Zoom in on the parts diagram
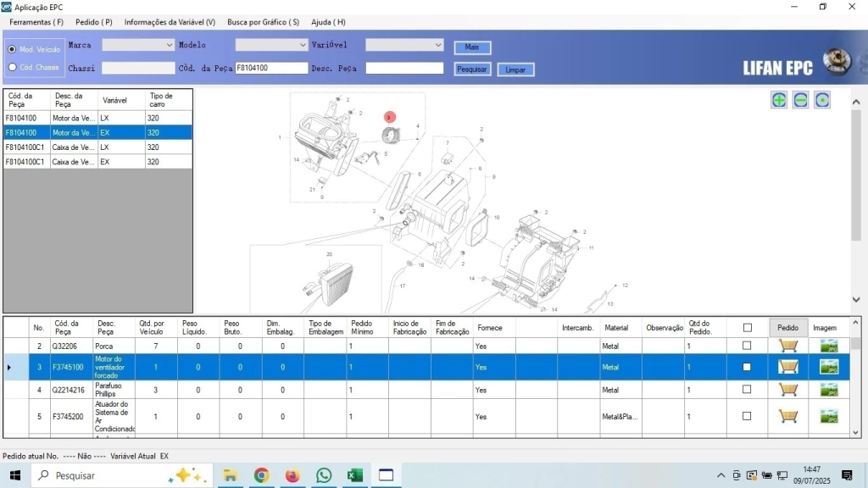This screenshot has width=868, height=488. tap(779, 100)
